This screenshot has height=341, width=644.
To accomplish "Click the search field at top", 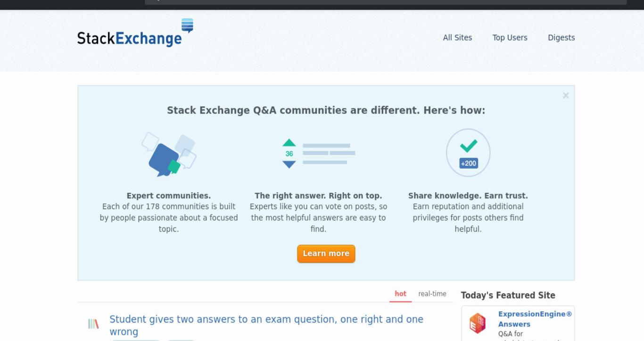I will [x=386, y=1].
